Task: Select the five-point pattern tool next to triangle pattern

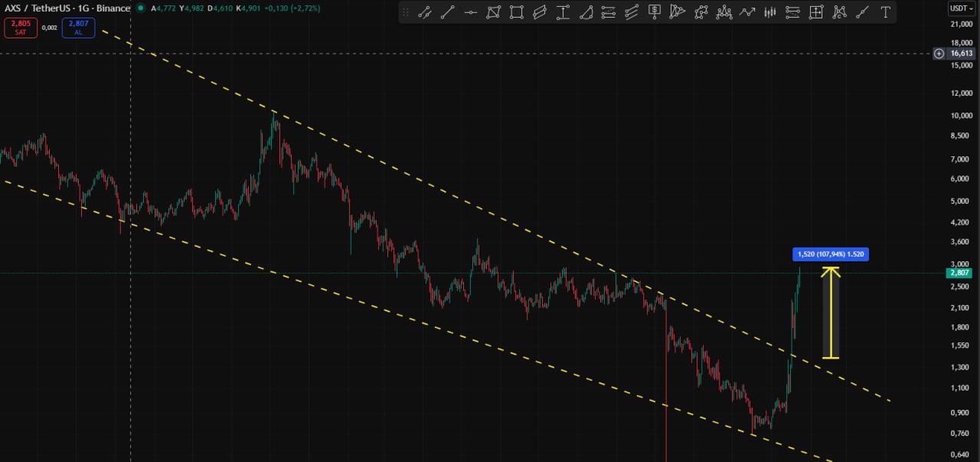Action: 701,12
